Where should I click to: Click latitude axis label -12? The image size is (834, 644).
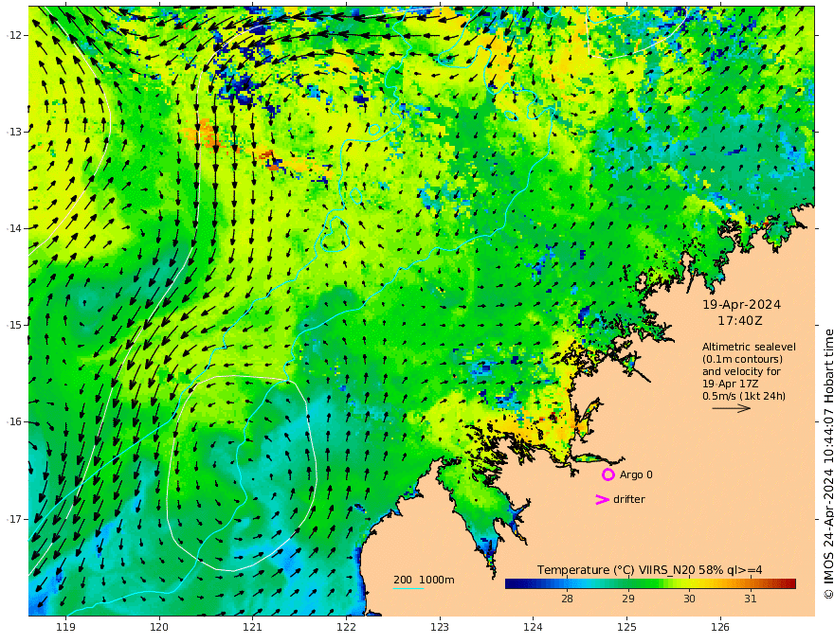14,35
